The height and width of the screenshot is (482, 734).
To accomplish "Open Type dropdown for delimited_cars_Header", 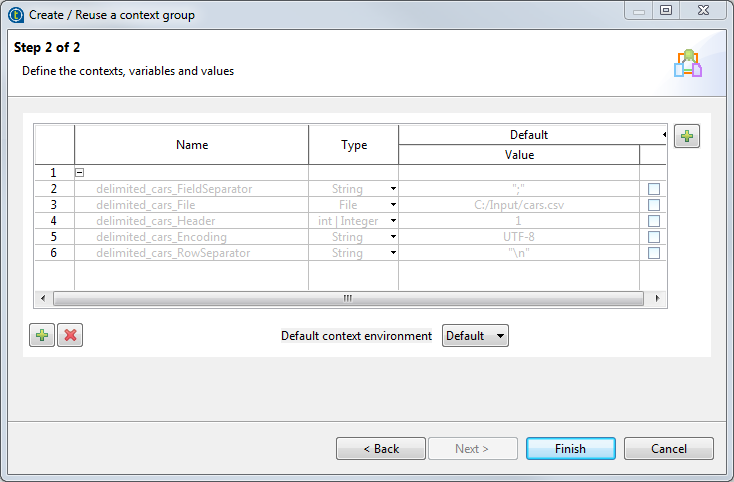I will pyautogui.click(x=393, y=221).
